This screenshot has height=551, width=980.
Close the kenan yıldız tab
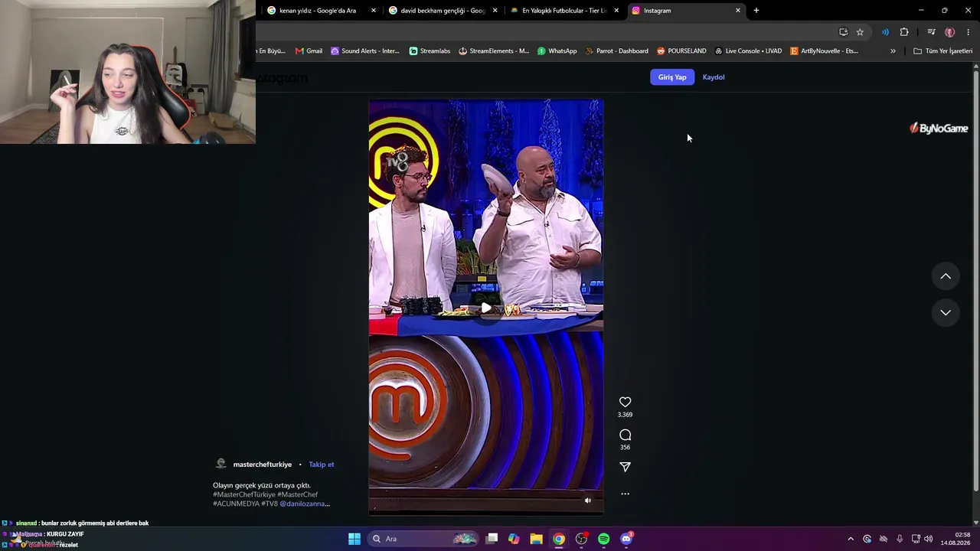pos(374,11)
